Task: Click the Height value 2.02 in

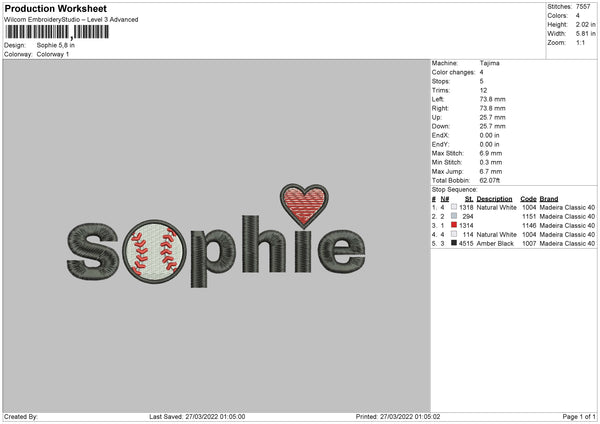Action: [x=585, y=24]
